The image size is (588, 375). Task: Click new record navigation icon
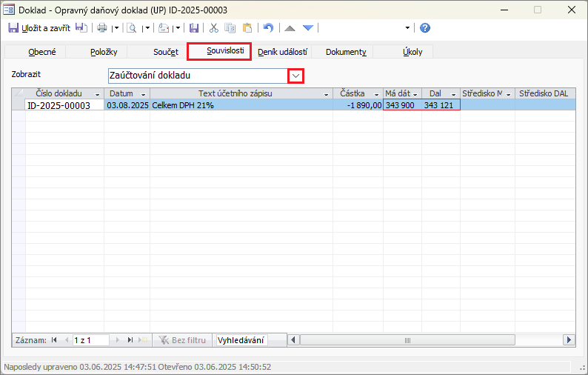143,340
